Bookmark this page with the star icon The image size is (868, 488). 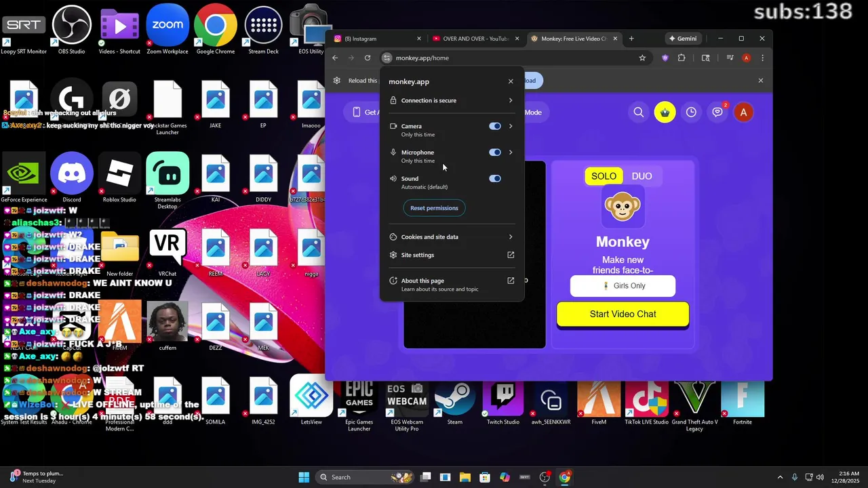(642, 58)
